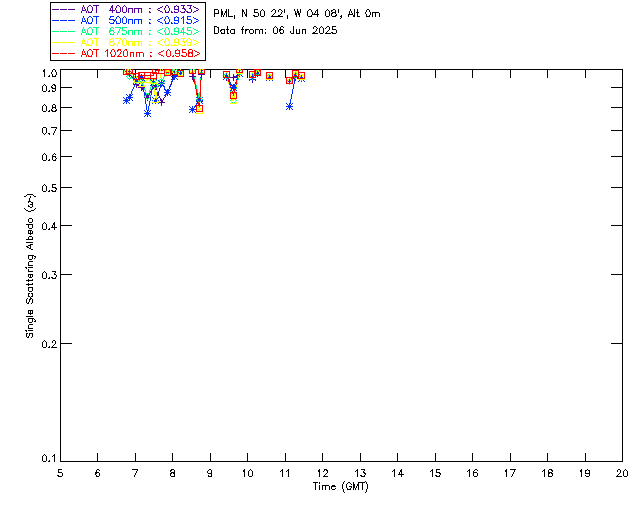Click the 0.5 tick label on y-axis
The height and width of the screenshot is (512, 640).
45,188
